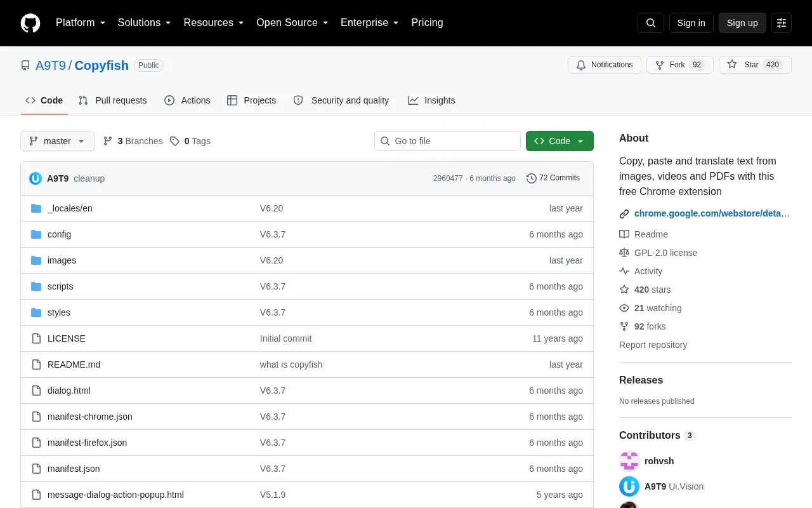The width and height of the screenshot is (812, 508).
Task: Expand the Solutions menu
Action: (x=145, y=23)
